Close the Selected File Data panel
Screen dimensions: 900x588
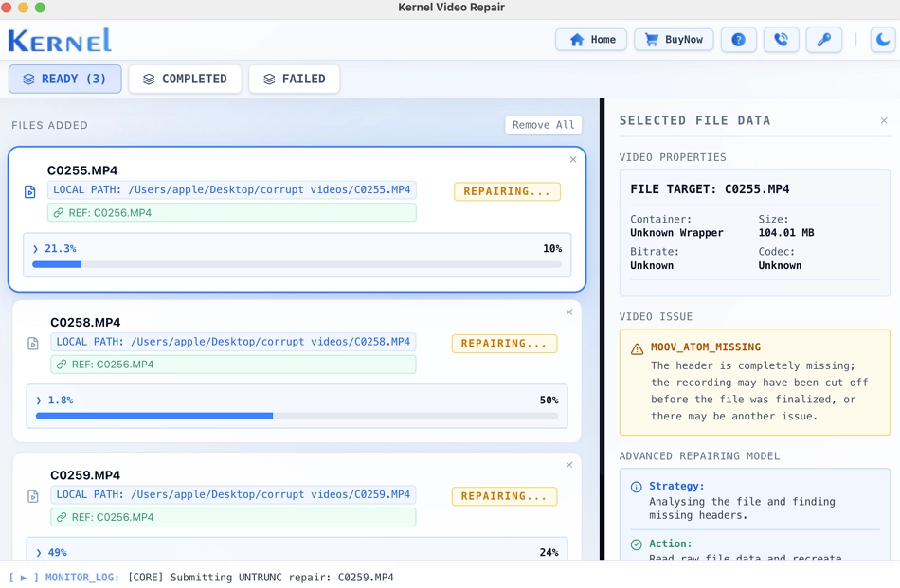pos(884,120)
